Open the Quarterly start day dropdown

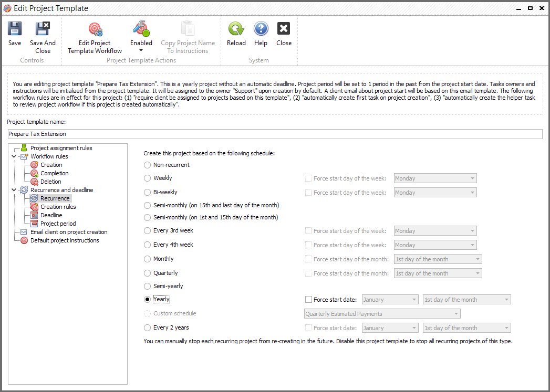click(438, 273)
